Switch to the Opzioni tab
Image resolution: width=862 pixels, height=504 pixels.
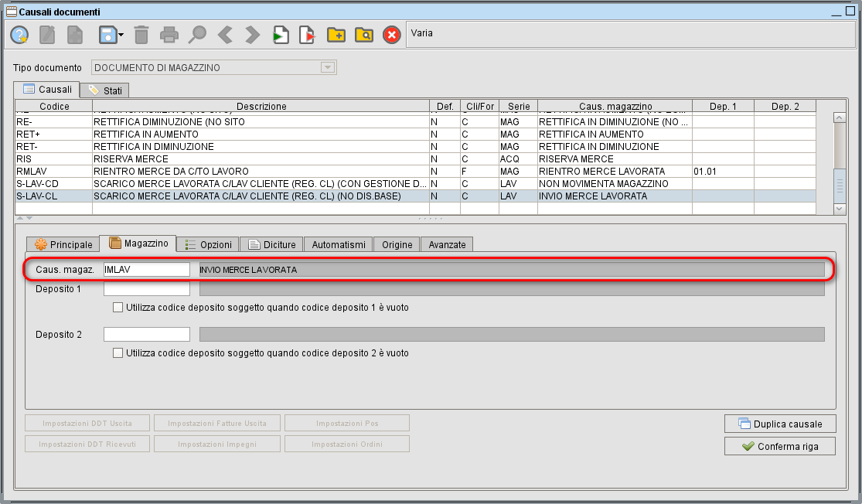tap(209, 244)
